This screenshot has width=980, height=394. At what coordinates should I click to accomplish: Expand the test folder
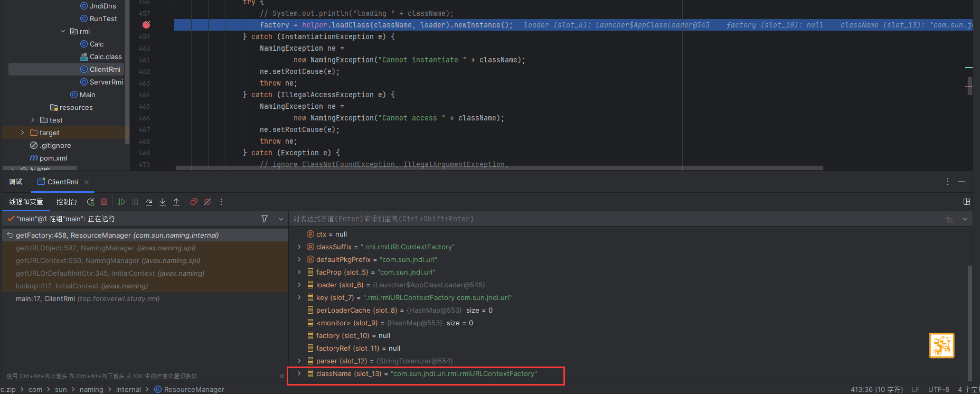(33, 120)
